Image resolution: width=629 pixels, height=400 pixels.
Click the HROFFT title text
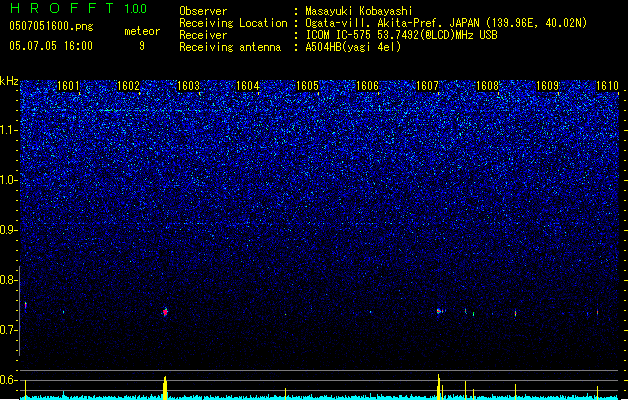click(x=62, y=8)
